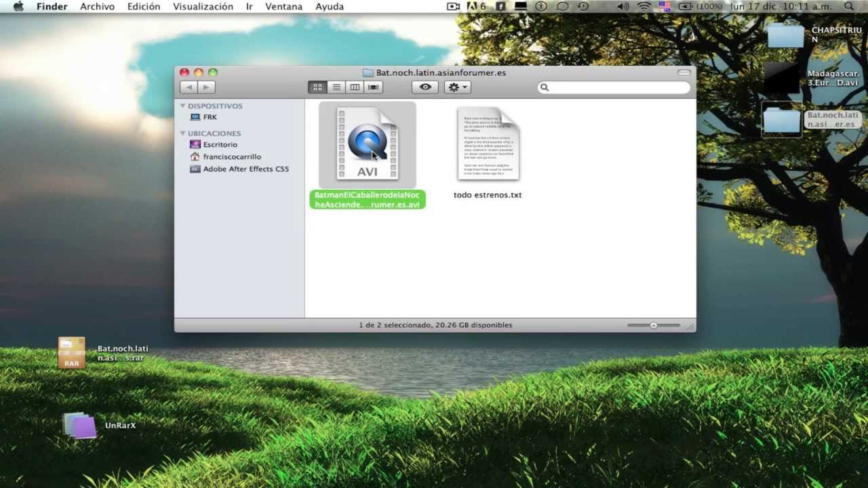Click the Finder search field

click(x=614, y=87)
